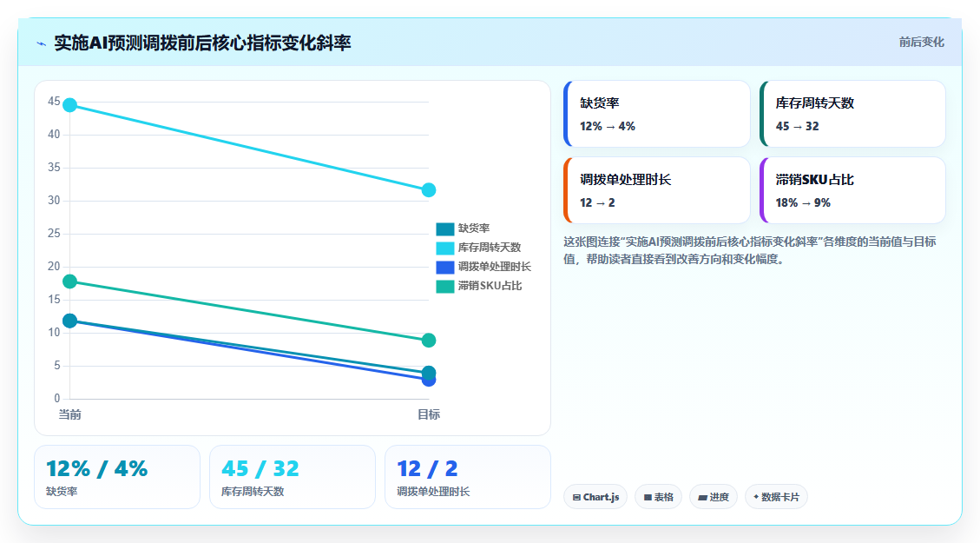
Task: Click 缺货率 caption under 12% / 4%
Action: tap(62, 492)
